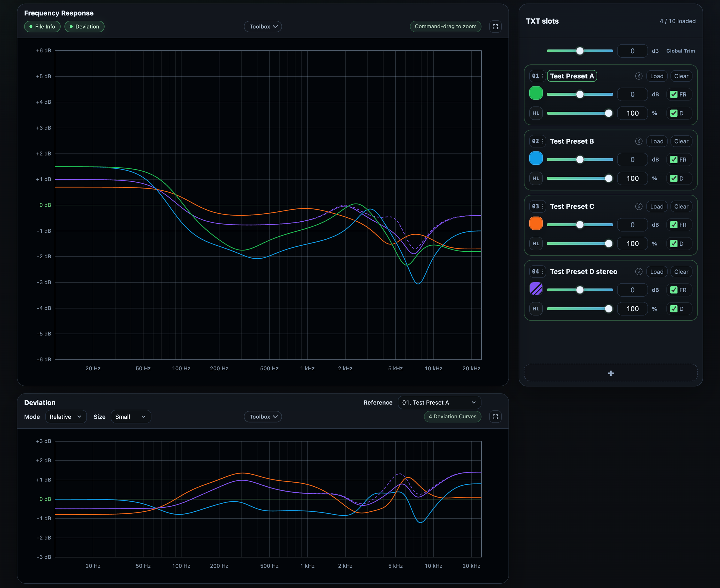Click the add new slot plus icon
This screenshot has height=588, width=720.
pyautogui.click(x=611, y=373)
